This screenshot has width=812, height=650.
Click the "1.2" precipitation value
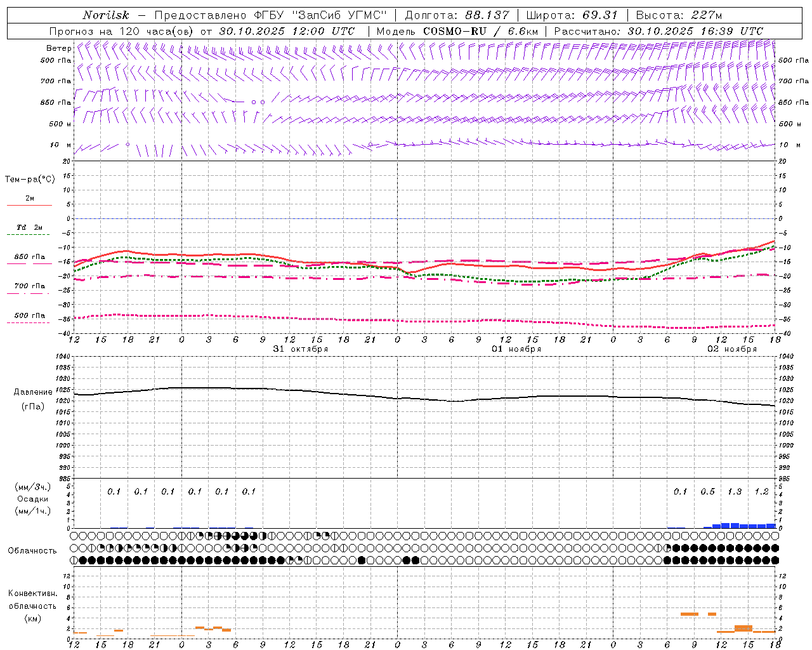point(761,492)
